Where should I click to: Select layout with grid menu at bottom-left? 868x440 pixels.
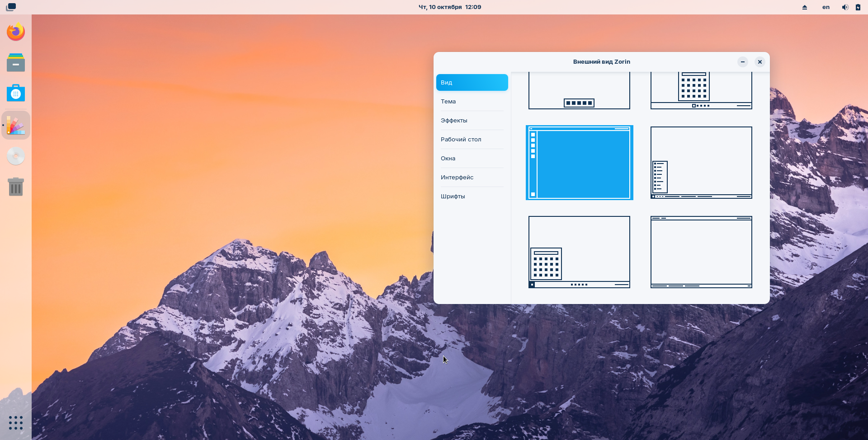coord(579,252)
